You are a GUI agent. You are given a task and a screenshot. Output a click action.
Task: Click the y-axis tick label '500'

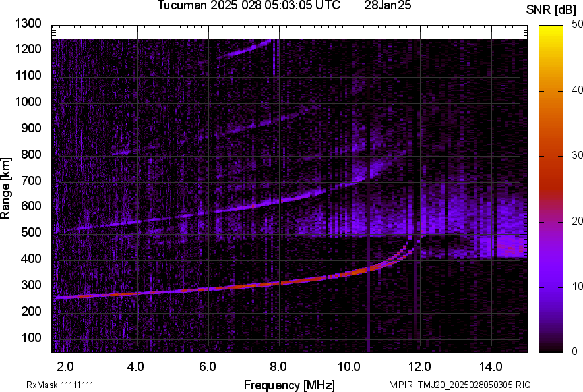[31, 233]
